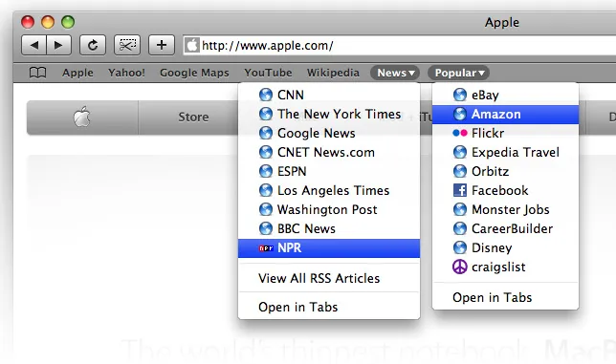Collapse the Popular bookmarks dropdown
Screen dimensions: 616x364
pos(458,73)
